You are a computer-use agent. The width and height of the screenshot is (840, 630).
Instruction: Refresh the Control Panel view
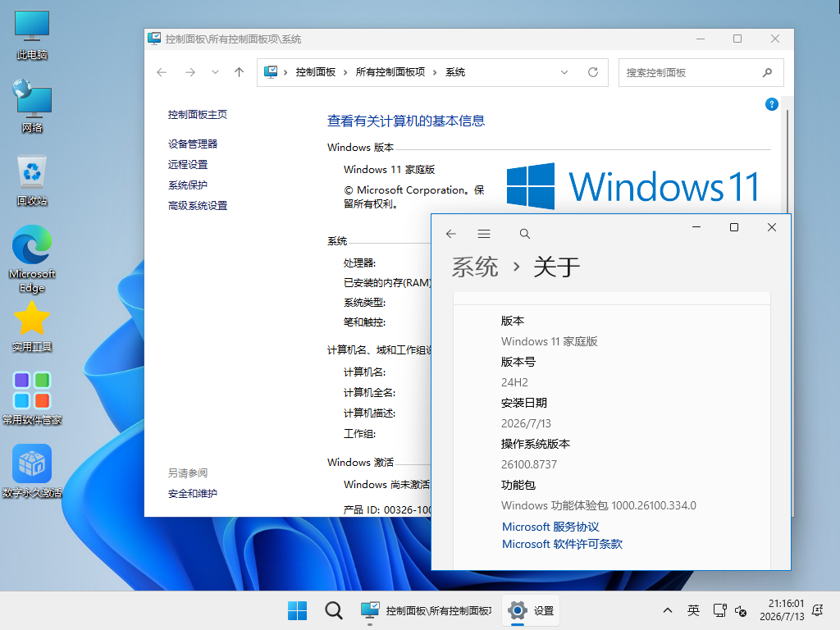pos(593,72)
